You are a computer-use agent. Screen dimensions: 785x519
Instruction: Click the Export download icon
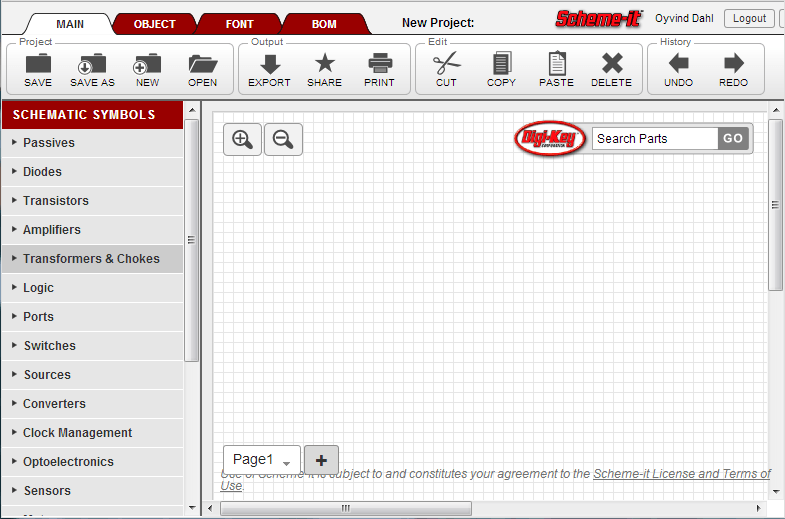click(x=269, y=65)
